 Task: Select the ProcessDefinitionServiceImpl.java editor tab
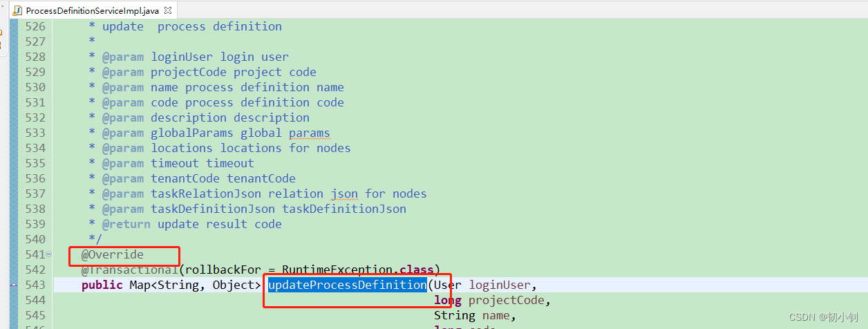click(x=93, y=10)
